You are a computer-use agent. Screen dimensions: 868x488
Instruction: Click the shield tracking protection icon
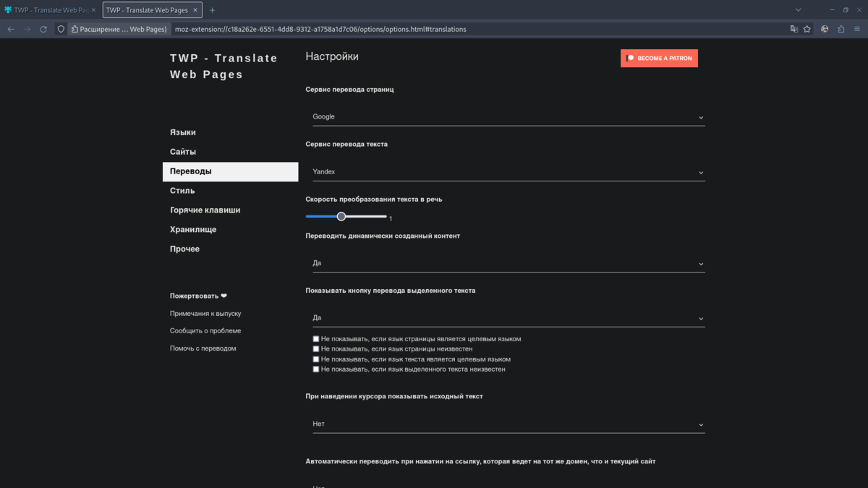pyautogui.click(x=61, y=29)
